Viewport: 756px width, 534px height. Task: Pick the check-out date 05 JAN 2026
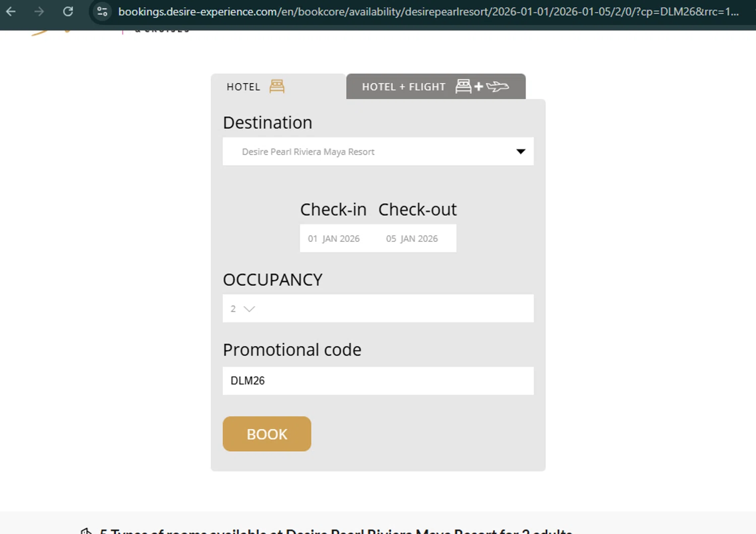[412, 239]
